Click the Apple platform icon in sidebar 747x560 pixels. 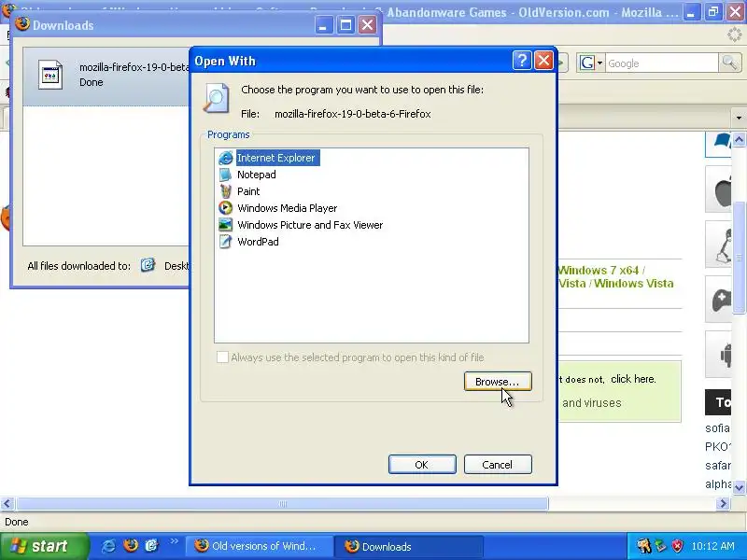point(719,189)
